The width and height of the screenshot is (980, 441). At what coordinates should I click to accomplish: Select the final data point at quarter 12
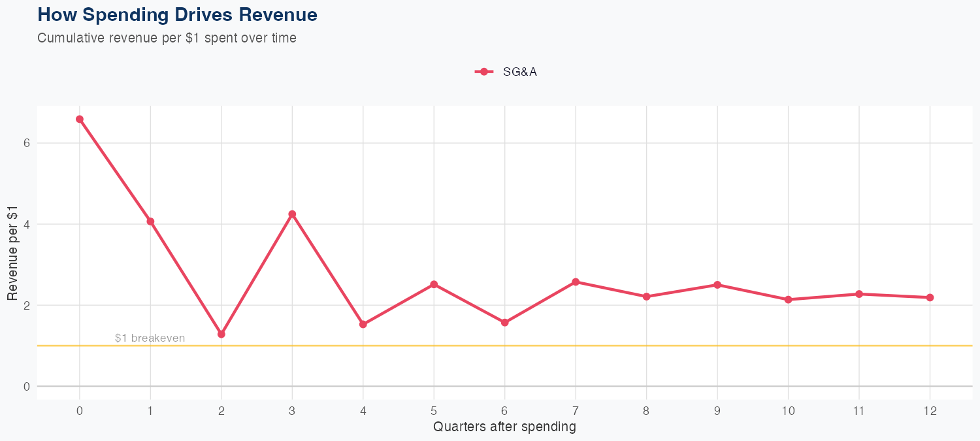[x=930, y=297]
